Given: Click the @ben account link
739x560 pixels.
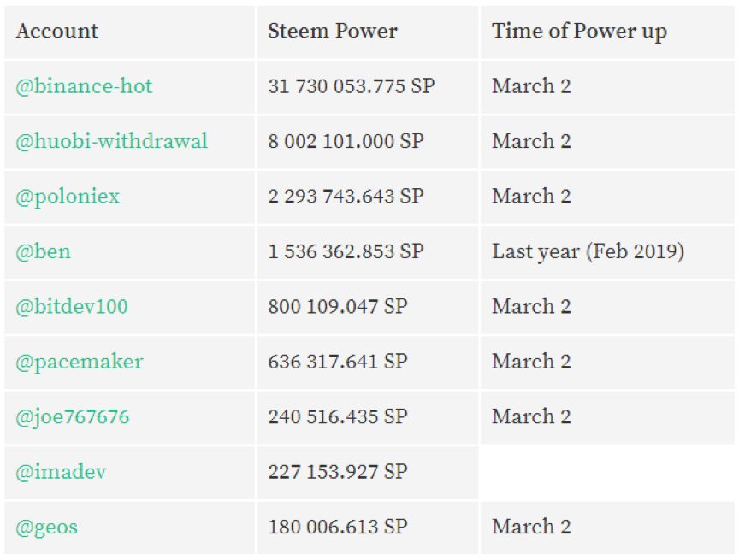Looking at the screenshot, I should 43,251.
